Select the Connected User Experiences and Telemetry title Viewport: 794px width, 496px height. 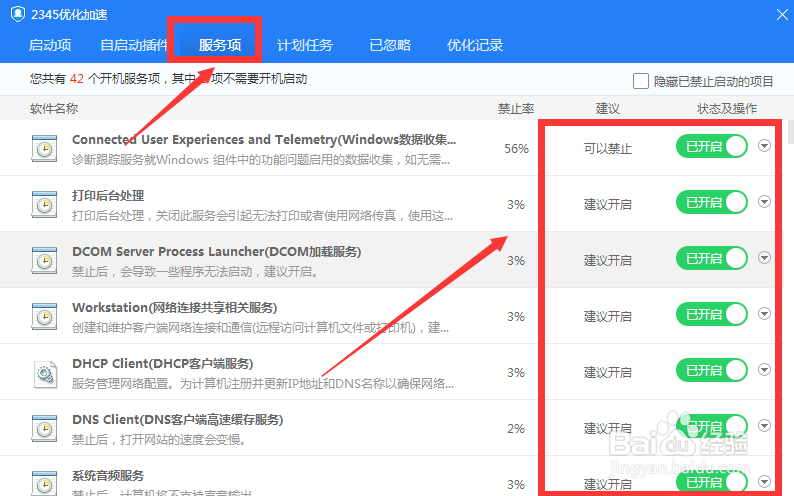coord(264,139)
